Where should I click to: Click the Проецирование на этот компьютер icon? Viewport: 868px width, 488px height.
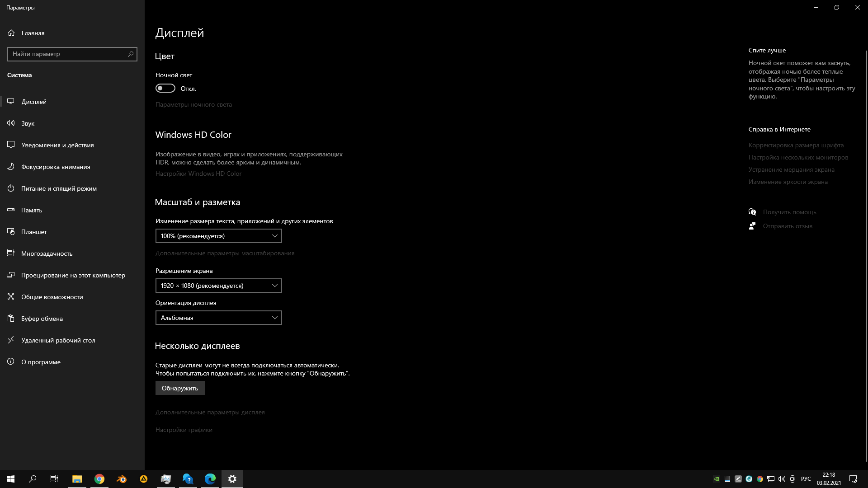(11, 275)
